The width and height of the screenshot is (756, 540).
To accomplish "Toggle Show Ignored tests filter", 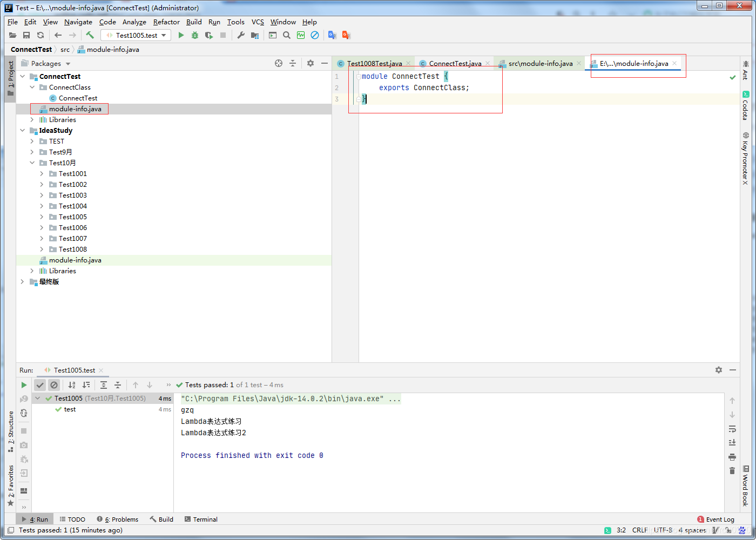I will 54,384.
